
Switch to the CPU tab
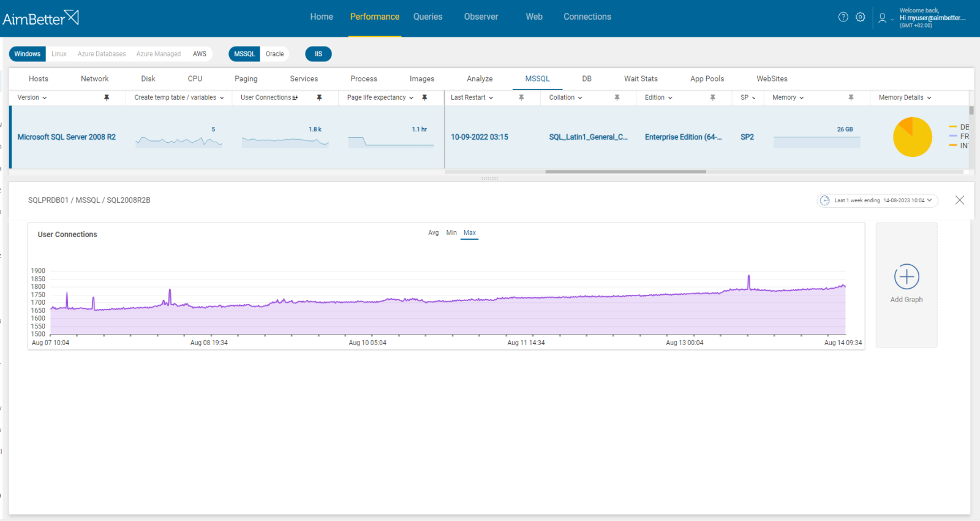coord(195,79)
